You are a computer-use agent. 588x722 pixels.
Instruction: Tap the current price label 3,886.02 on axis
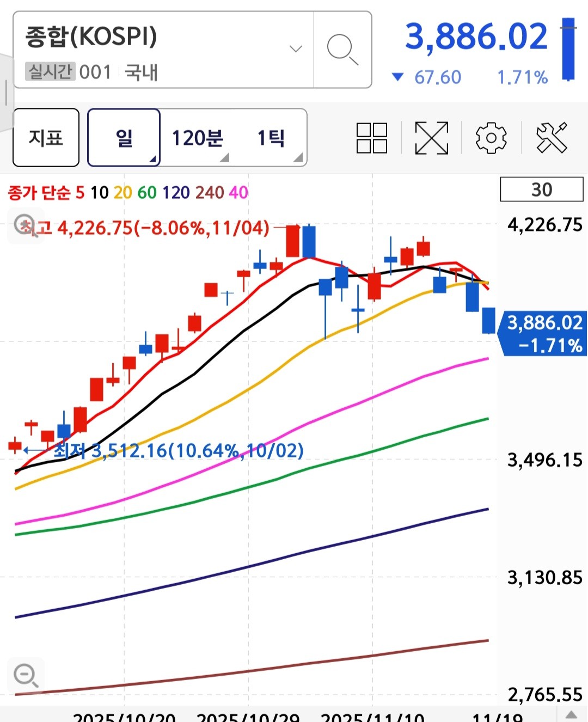pyautogui.click(x=544, y=333)
